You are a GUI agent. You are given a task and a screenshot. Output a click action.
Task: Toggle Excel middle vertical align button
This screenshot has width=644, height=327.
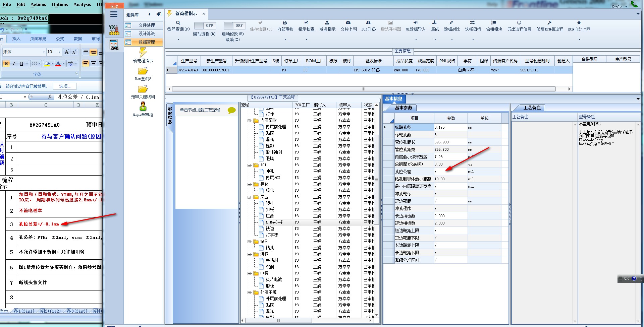[x=94, y=52]
